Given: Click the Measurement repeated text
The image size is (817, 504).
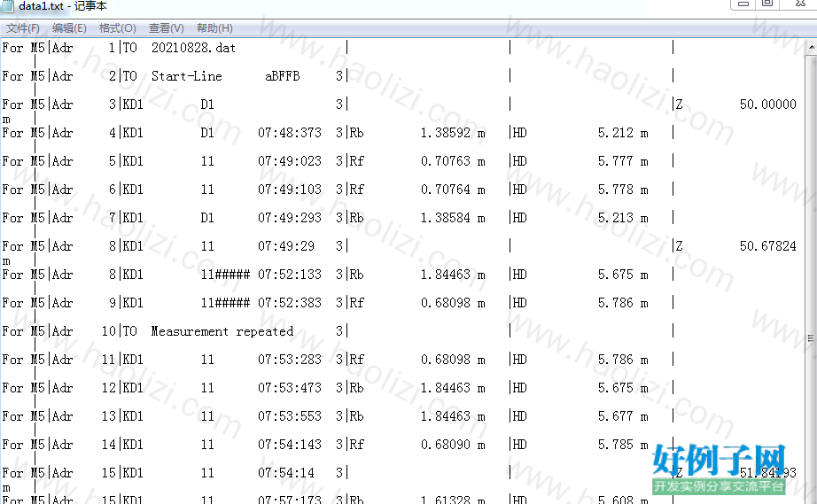Looking at the screenshot, I should click(x=222, y=331).
